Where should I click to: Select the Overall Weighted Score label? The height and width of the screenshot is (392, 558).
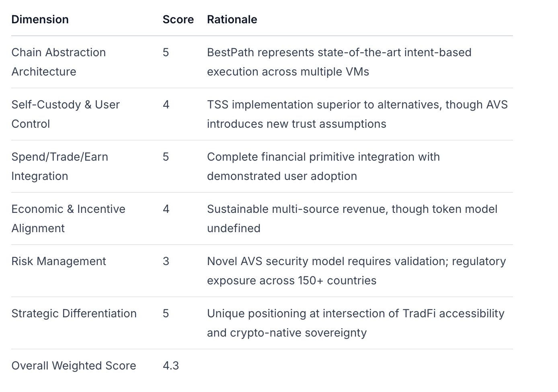(x=74, y=365)
